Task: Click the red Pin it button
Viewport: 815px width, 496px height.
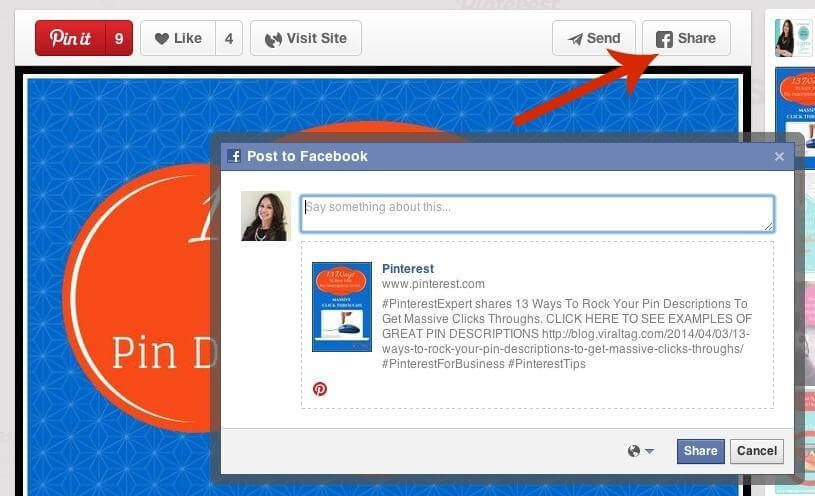Action: 70,38
